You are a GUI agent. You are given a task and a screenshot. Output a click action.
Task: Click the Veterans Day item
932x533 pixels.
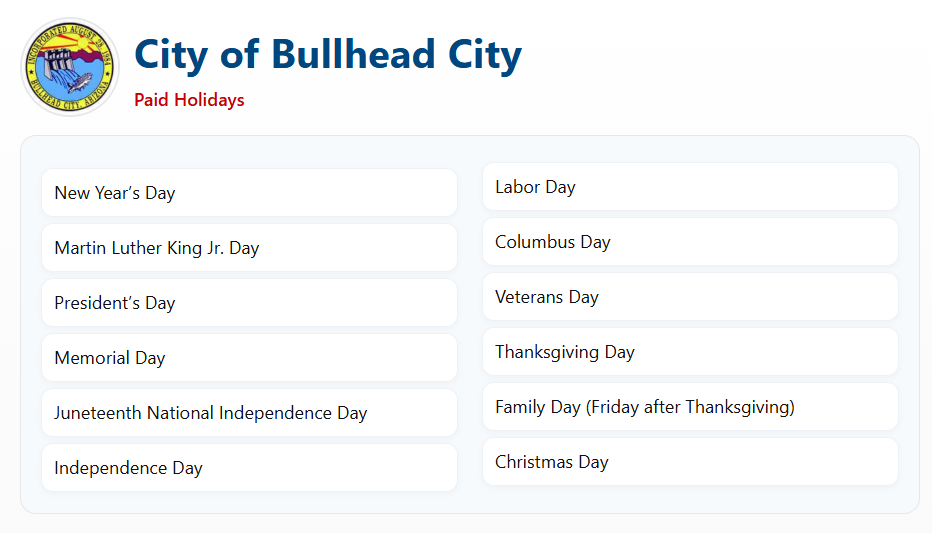(x=690, y=297)
